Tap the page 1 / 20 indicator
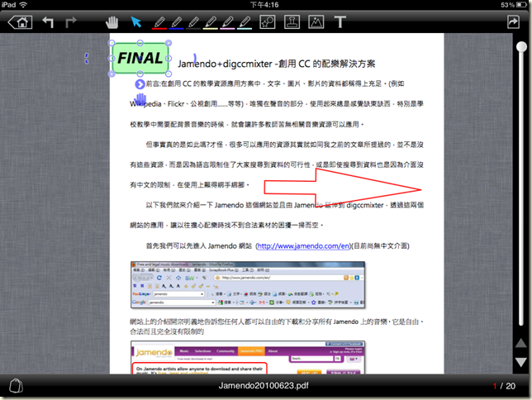The height and width of the screenshot is (400, 532). [504, 386]
